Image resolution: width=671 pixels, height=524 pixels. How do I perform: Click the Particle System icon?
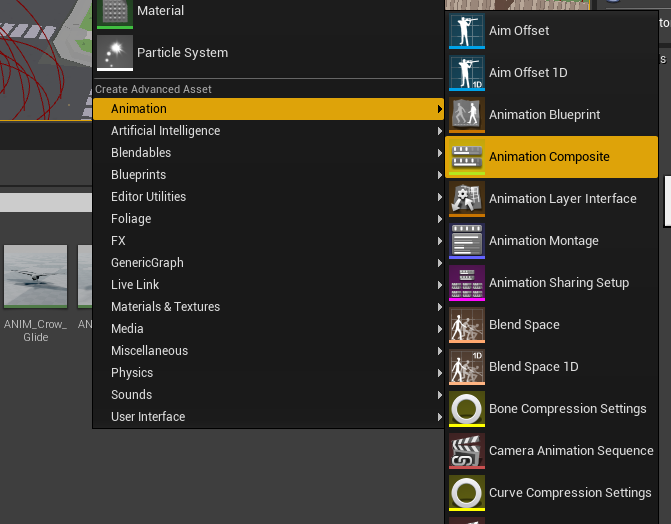(x=115, y=53)
